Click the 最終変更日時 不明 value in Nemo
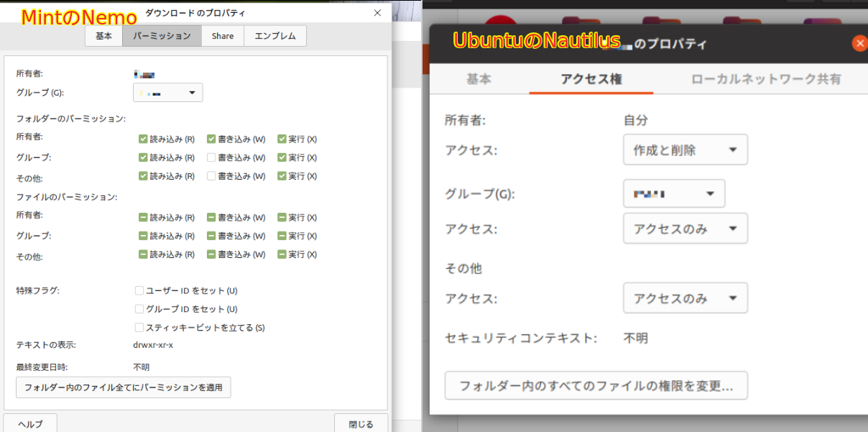 point(142,367)
